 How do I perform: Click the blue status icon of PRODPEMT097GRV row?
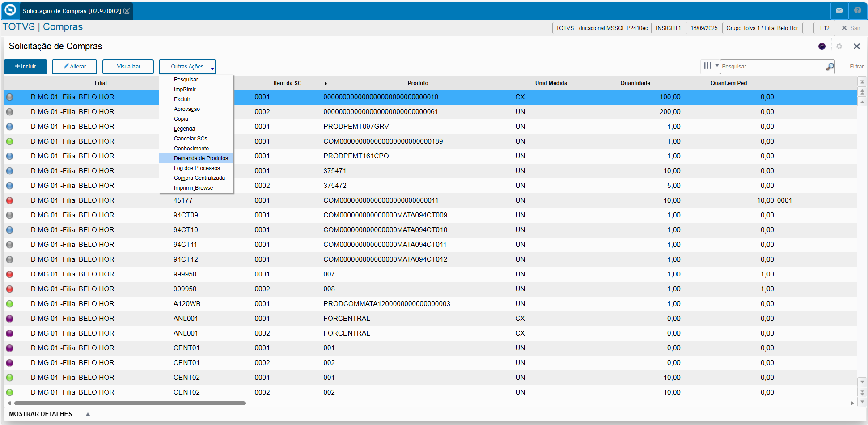click(x=9, y=127)
